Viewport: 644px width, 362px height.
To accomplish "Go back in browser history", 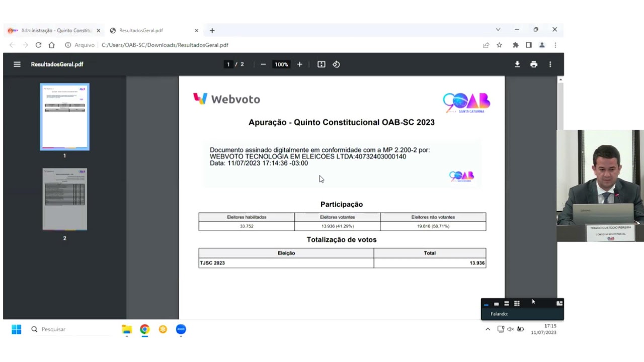I will [12, 45].
